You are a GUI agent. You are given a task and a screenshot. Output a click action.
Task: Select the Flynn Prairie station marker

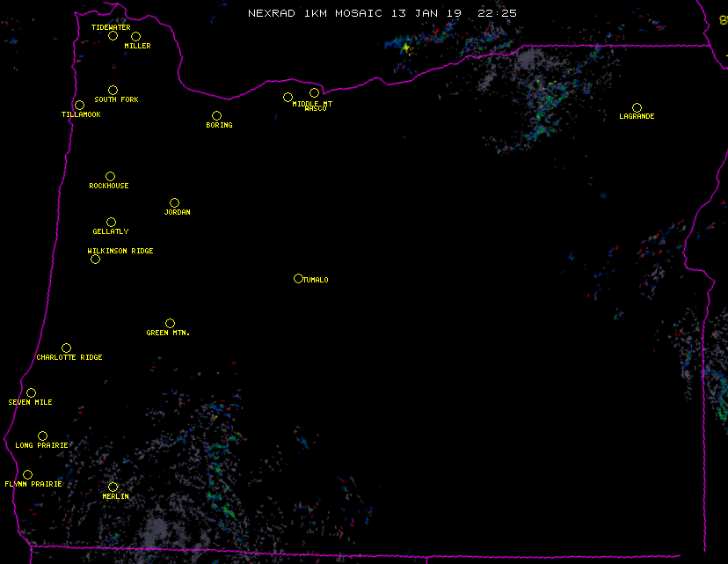click(27, 474)
